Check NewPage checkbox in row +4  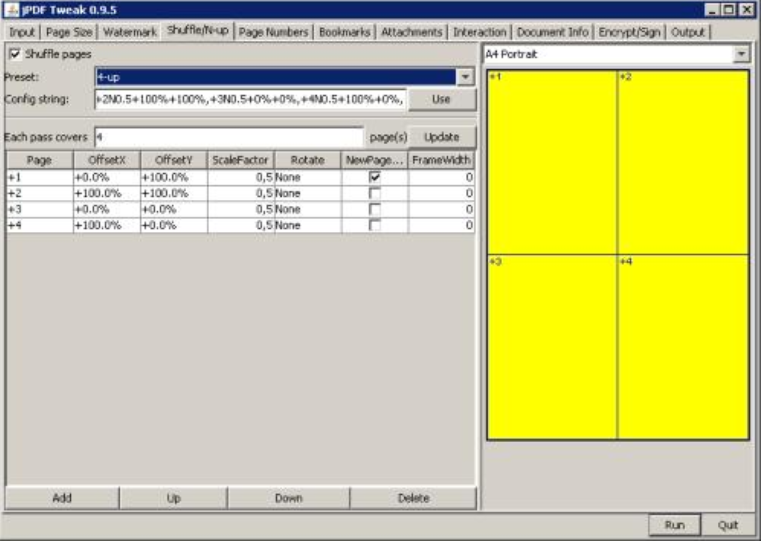[375, 225]
